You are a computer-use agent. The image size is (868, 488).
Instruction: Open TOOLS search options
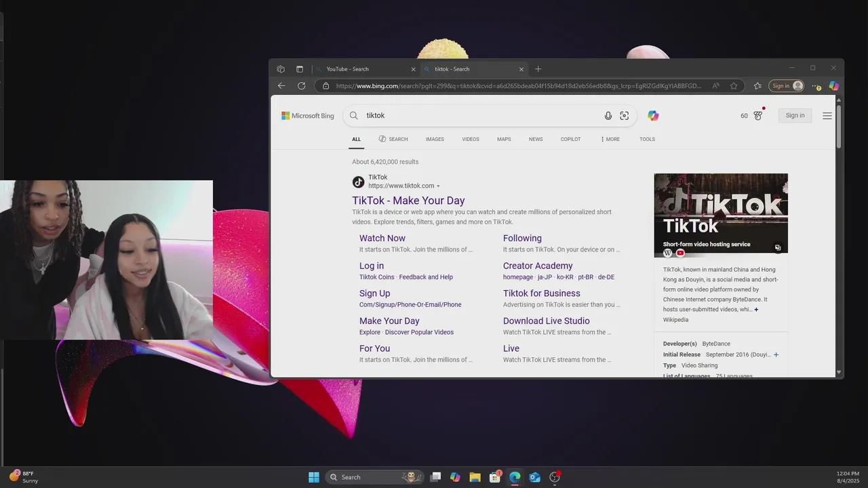(x=647, y=139)
